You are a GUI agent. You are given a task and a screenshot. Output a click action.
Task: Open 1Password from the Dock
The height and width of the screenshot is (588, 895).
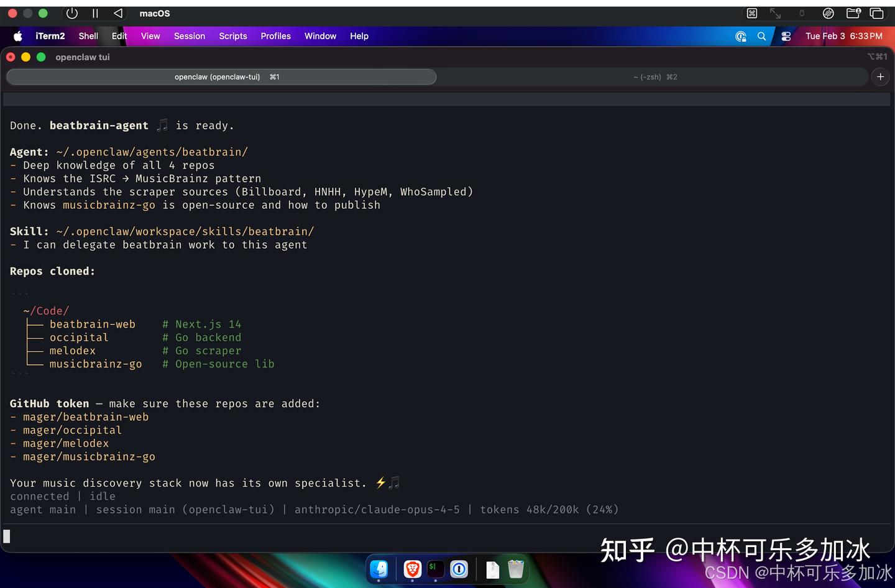pyautogui.click(x=459, y=568)
